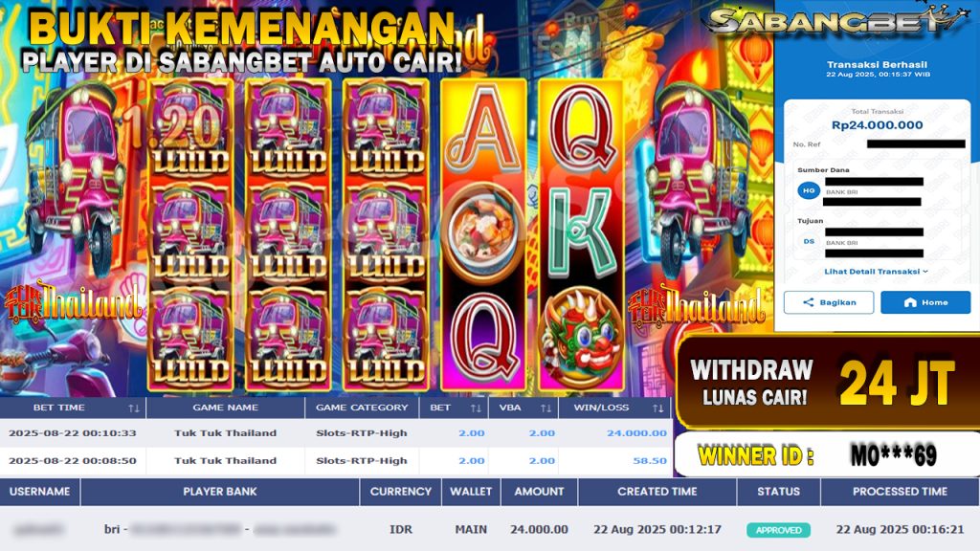
Task: Click the Home button in transaction panel
Action: tap(925, 302)
